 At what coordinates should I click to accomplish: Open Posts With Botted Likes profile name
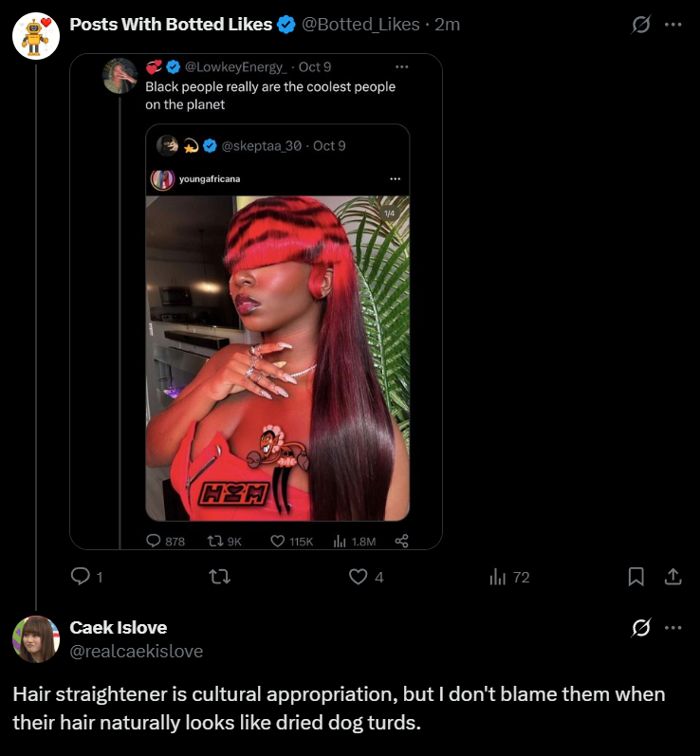[171, 25]
